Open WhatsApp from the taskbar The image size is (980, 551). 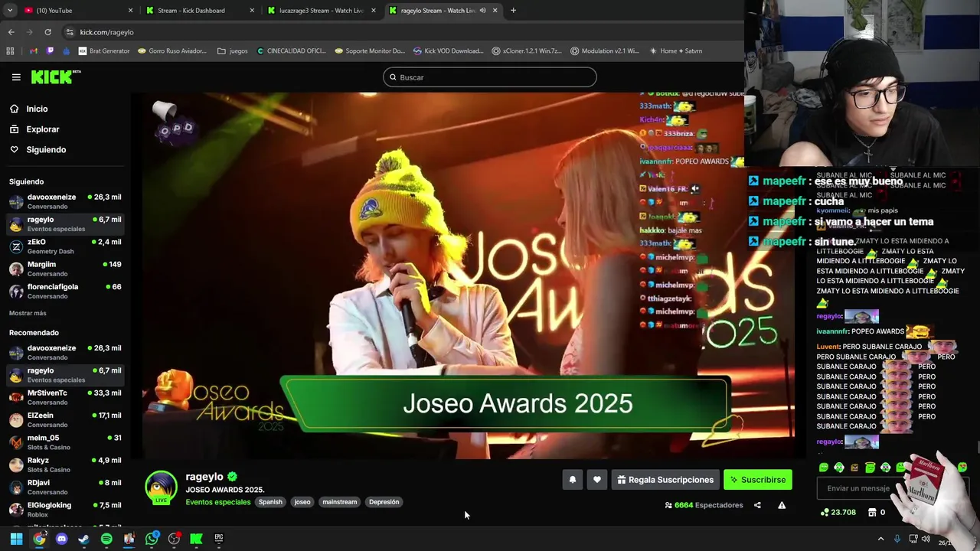tap(152, 539)
